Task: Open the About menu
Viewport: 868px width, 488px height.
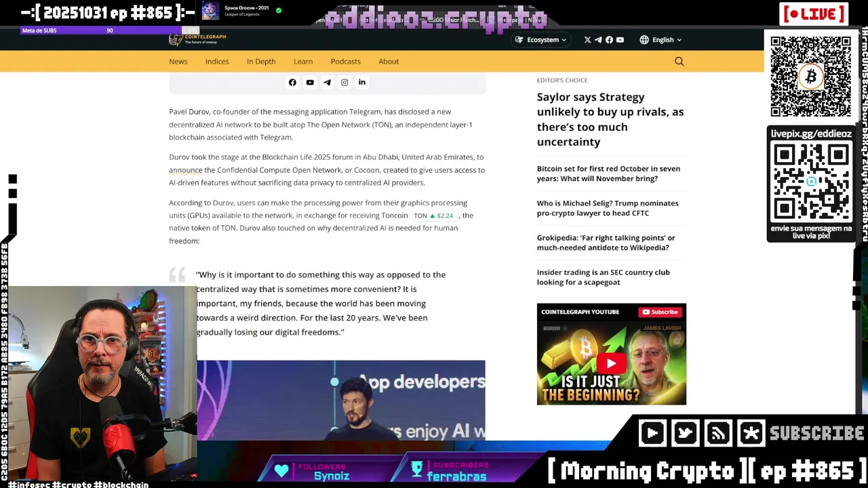Action: 389,61
